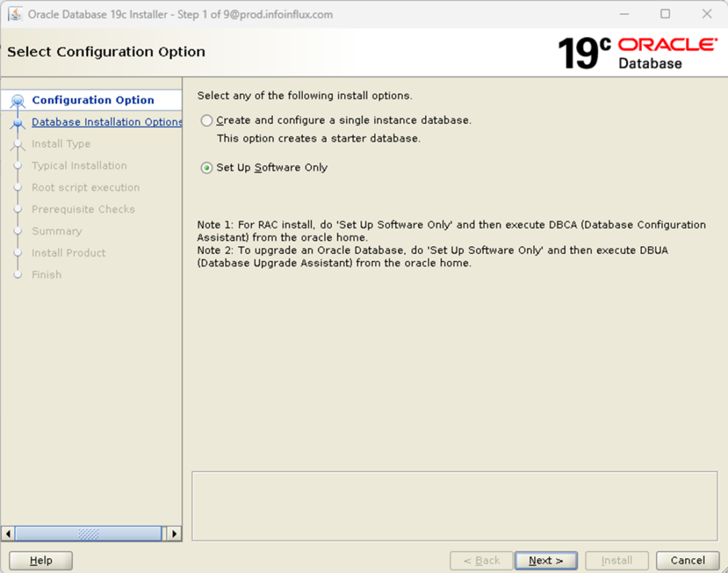Click the Next button
The width and height of the screenshot is (728, 573).
(x=545, y=560)
